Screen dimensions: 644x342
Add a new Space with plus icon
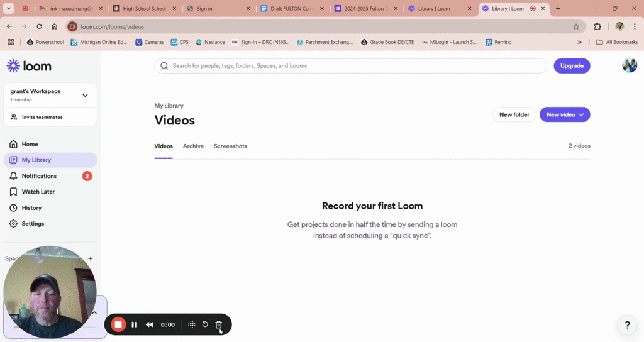tap(91, 258)
